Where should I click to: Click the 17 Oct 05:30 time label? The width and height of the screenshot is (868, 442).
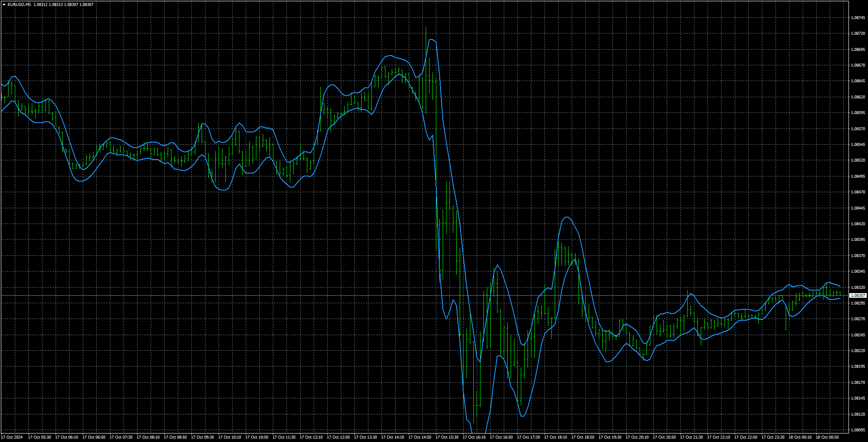[x=39, y=437]
